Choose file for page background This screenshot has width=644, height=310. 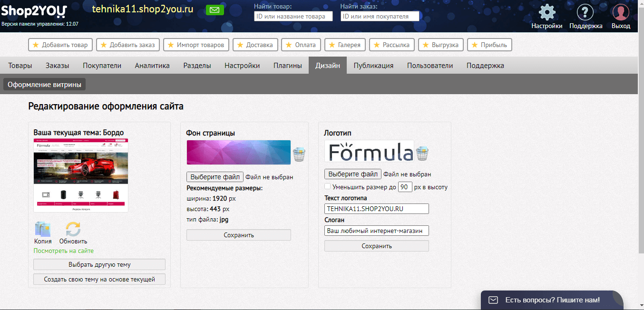[x=215, y=177]
